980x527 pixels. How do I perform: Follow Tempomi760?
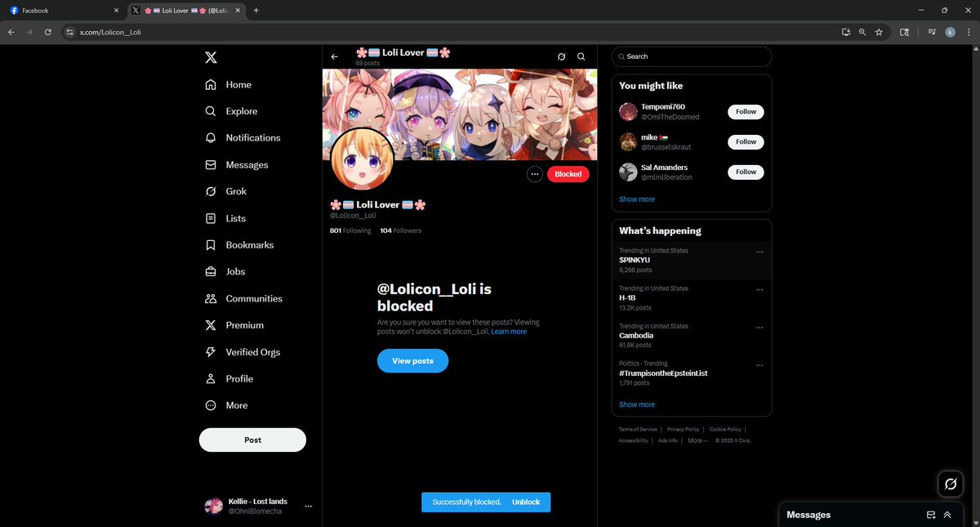tap(746, 111)
